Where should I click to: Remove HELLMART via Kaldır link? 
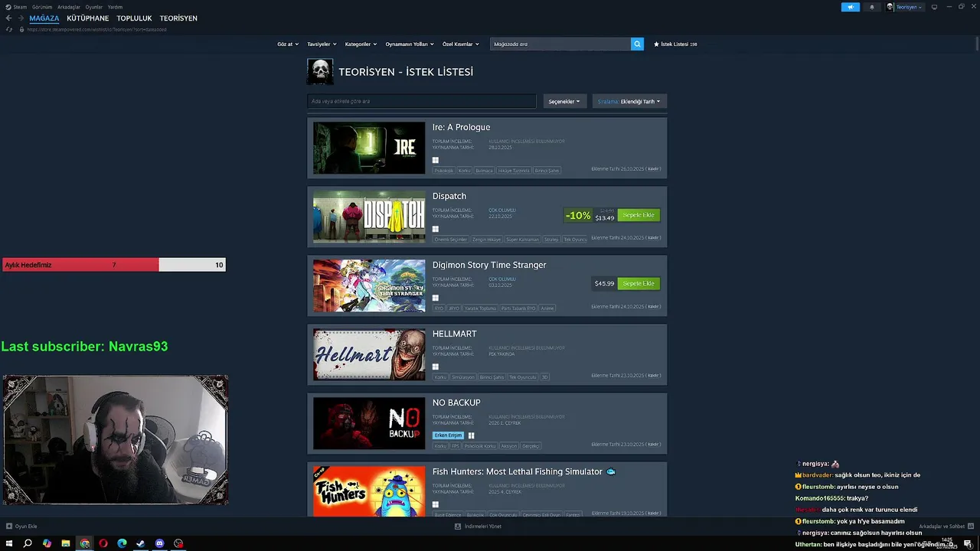(653, 376)
